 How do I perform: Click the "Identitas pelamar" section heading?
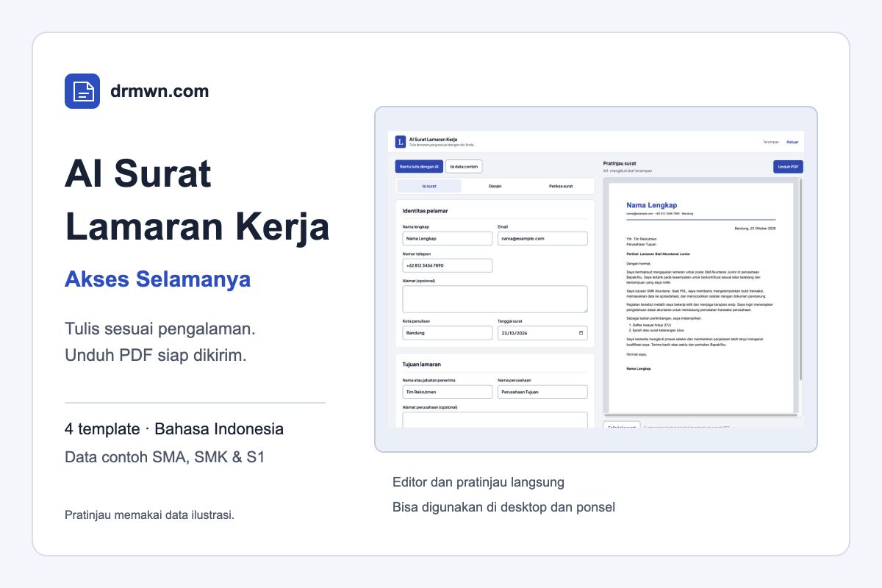pyautogui.click(x=425, y=211)
